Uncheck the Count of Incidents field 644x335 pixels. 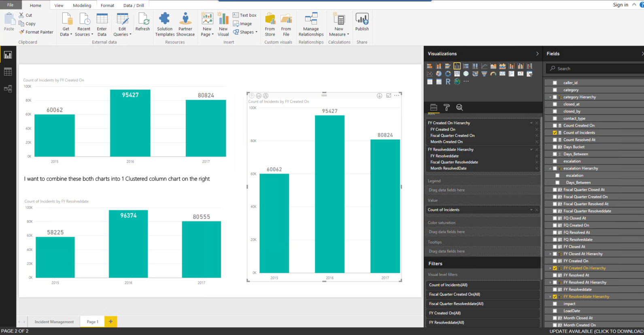click(555, 133)
